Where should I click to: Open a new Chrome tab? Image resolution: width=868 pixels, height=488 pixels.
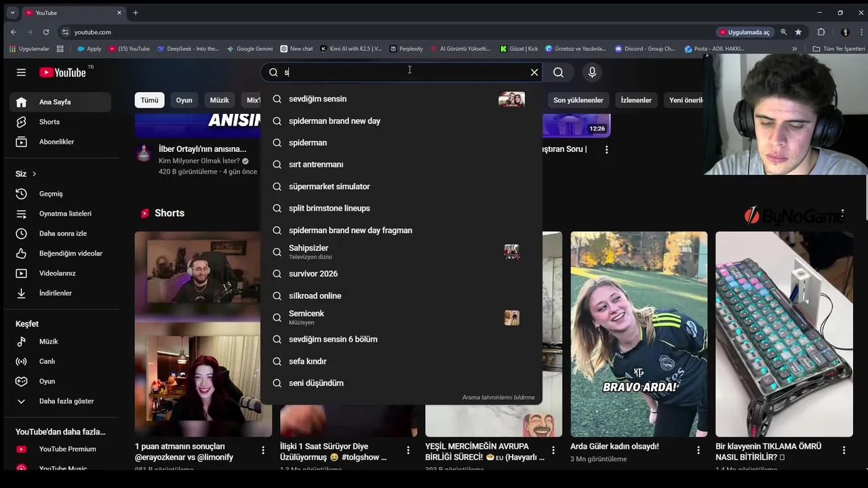tap(136, 13)
